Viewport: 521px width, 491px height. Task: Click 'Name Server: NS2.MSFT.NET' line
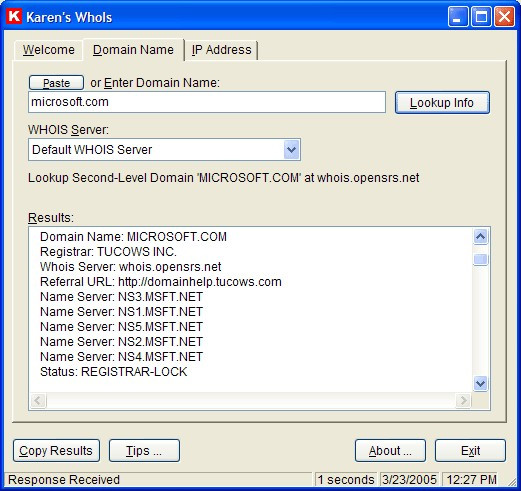click(121, 342)
